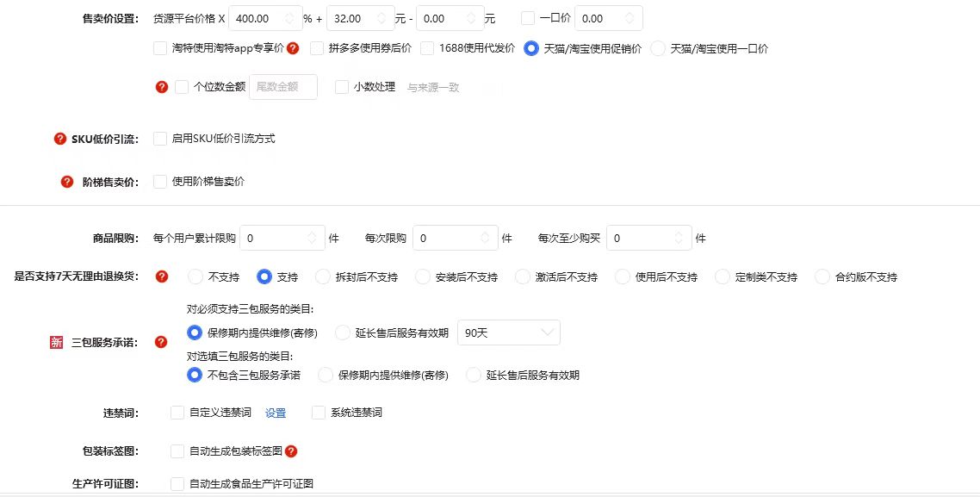Click the 三包服务承诺 help icon

pyautogui.click(x=160, y=341)
